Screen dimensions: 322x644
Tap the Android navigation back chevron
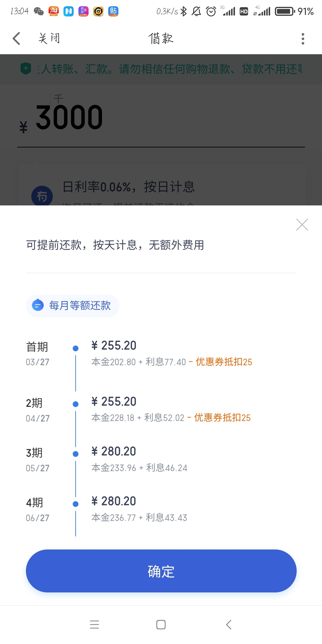coord(229,624)
